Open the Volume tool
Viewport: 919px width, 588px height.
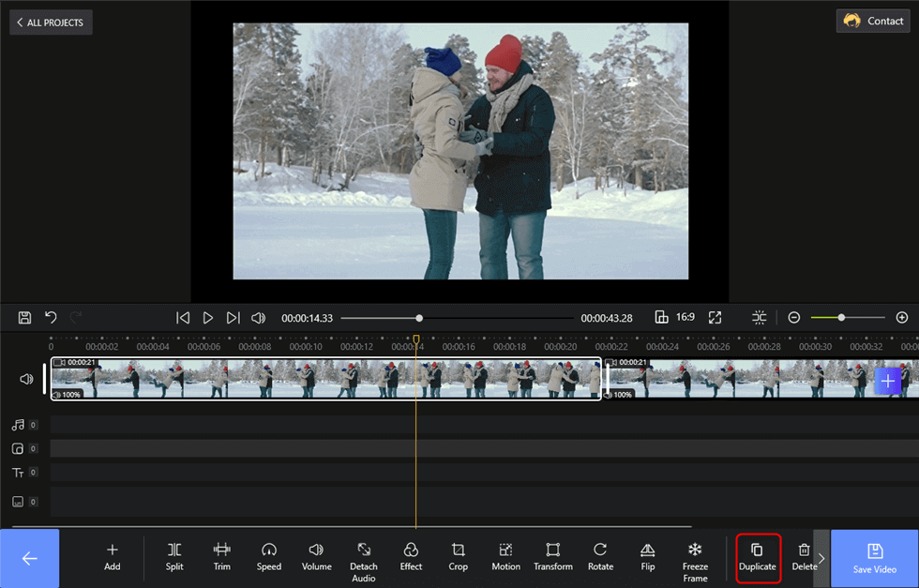317,557
